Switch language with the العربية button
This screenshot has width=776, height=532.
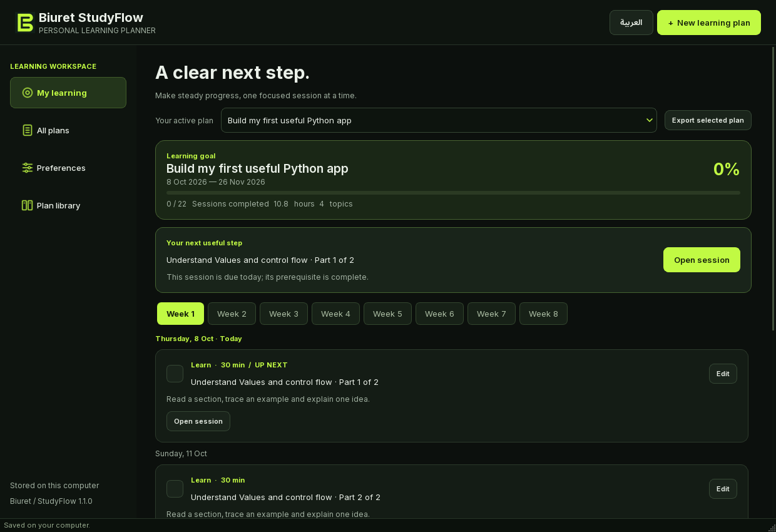[631, 23]
